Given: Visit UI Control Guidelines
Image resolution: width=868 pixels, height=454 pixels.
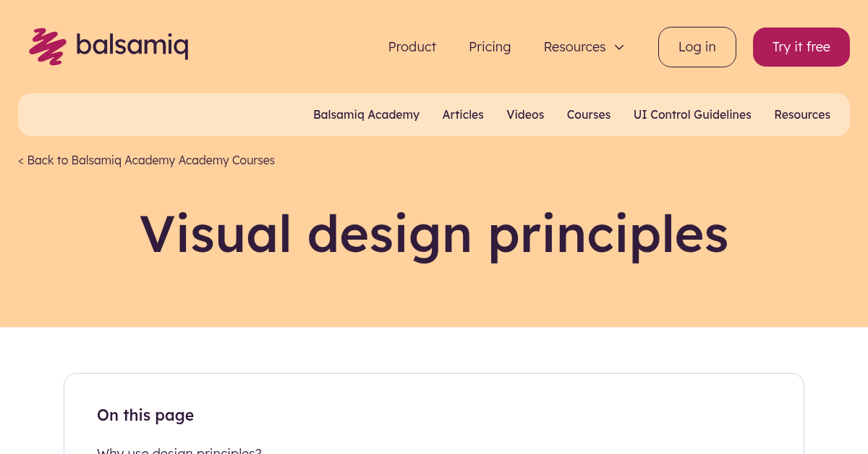Looking at the screenshot, I should click(x=692, y=114).
